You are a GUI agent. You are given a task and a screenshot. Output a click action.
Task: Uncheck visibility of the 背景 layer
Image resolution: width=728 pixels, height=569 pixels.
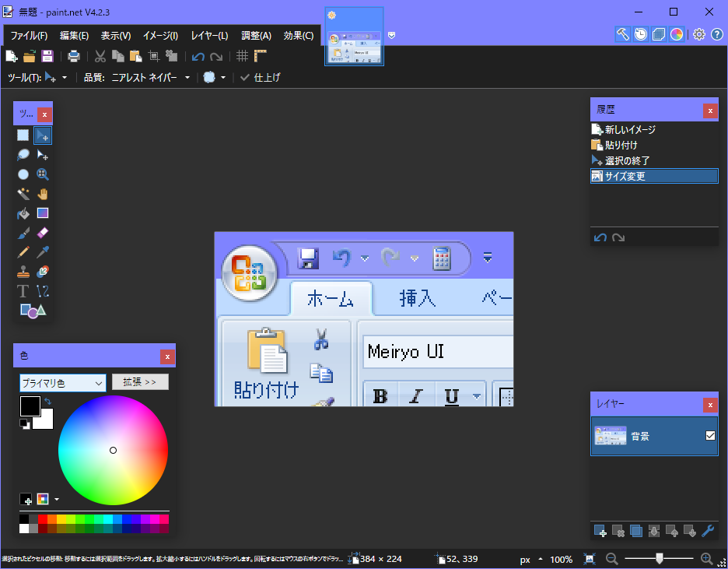tap(710, 436)
